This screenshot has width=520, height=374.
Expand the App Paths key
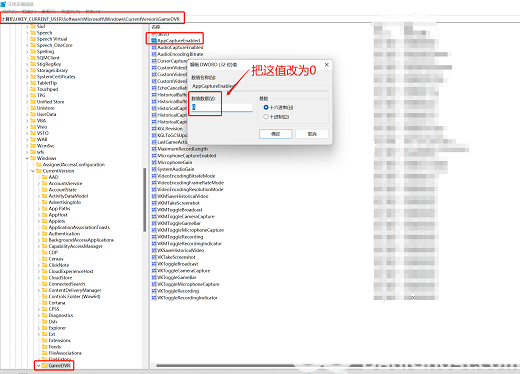coord(39,209)
